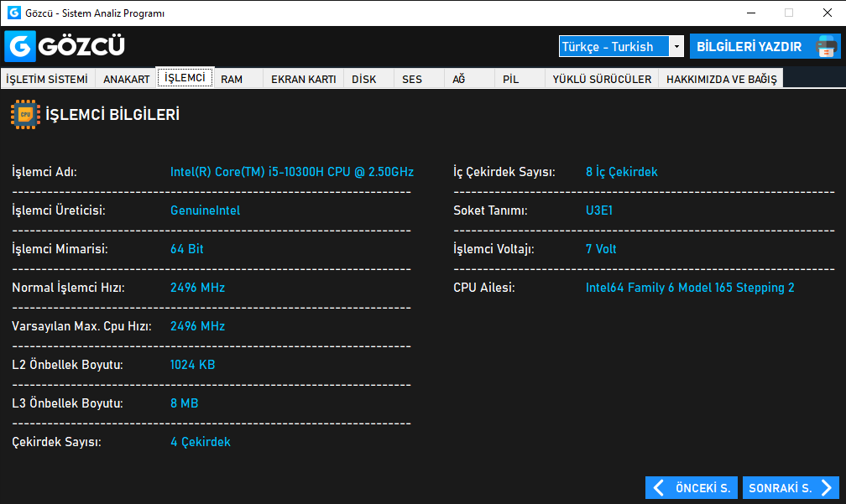Advance with SONRAKİ S. button

791,488
